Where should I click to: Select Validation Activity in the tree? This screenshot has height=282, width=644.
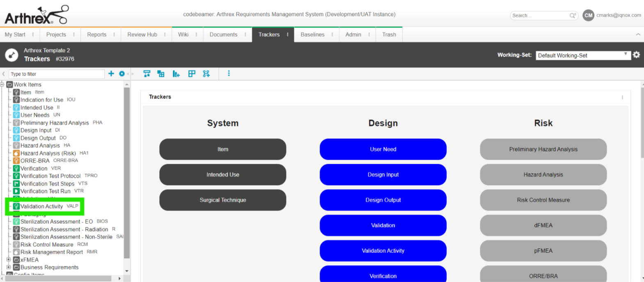(x=41, y=206)
